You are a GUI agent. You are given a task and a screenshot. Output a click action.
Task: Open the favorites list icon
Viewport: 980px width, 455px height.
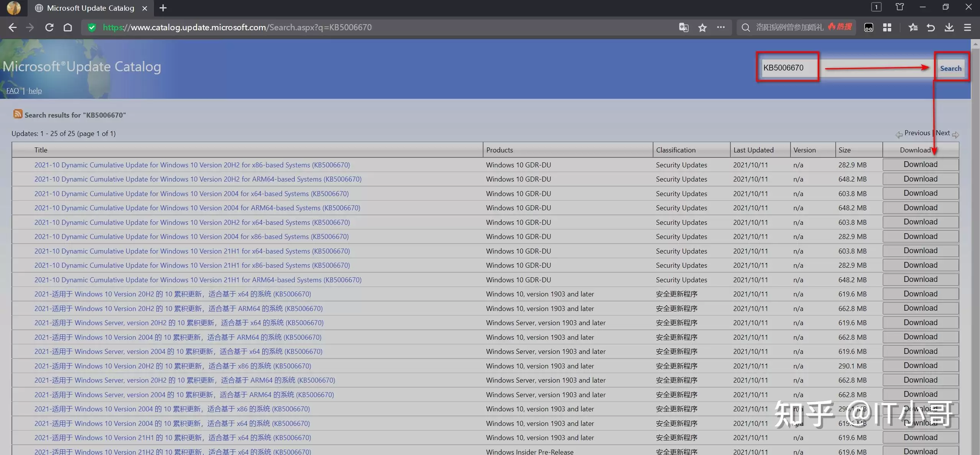point(913,28)
